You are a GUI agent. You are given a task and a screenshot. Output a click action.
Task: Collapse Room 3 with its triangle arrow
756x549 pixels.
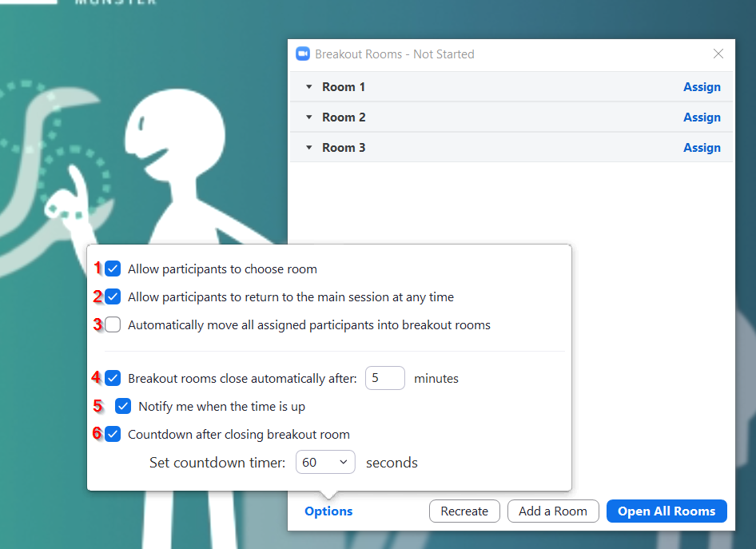309,148
